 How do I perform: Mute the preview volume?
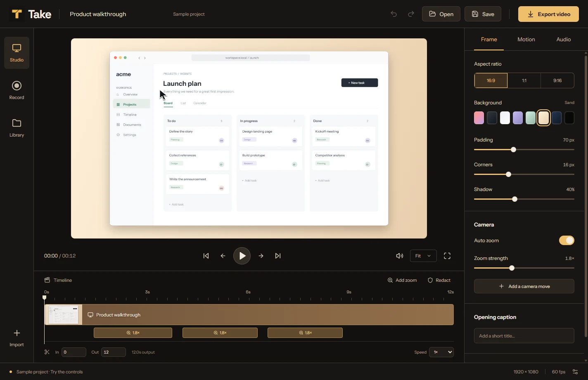click(x=399, y=256)
